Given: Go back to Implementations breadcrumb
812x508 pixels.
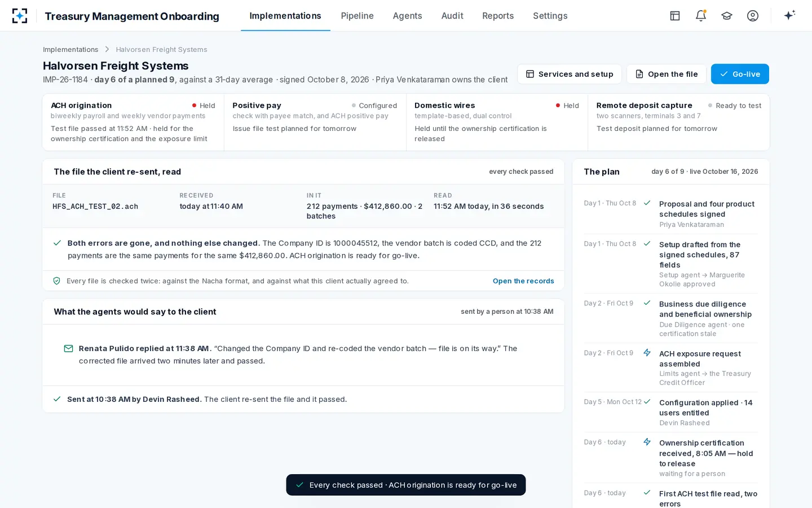Looking at the screenshot, I should (70, 50).
